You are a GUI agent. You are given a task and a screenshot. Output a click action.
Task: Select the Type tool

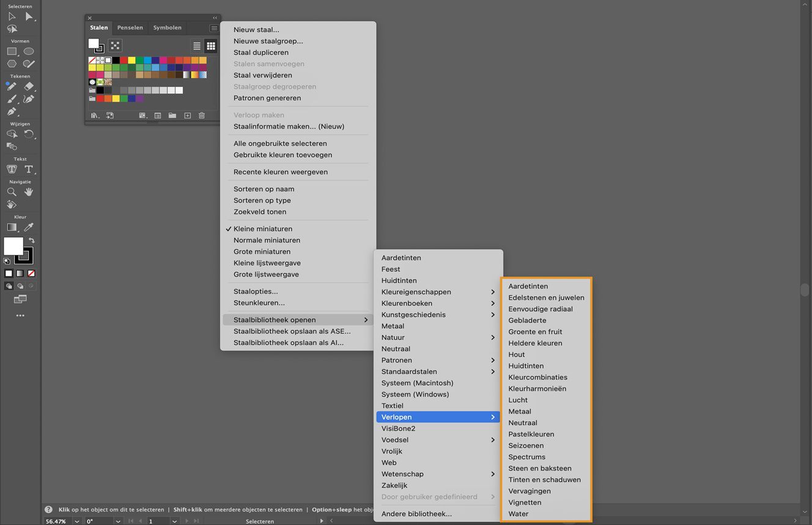click(29, 169)
